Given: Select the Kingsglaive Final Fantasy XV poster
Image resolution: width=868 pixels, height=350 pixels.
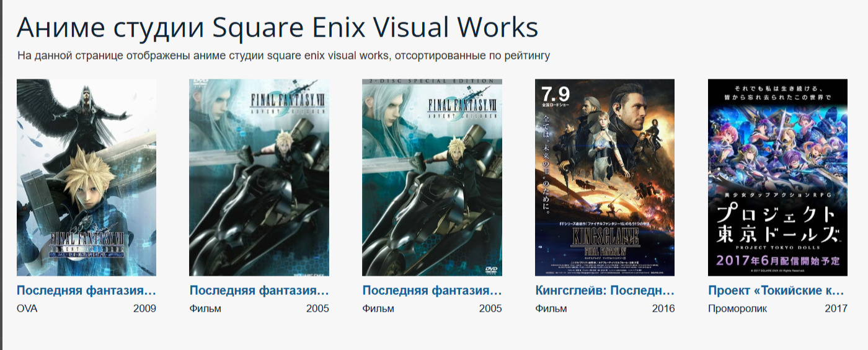Looking at the screenshot, I should (x=604, y=177).
